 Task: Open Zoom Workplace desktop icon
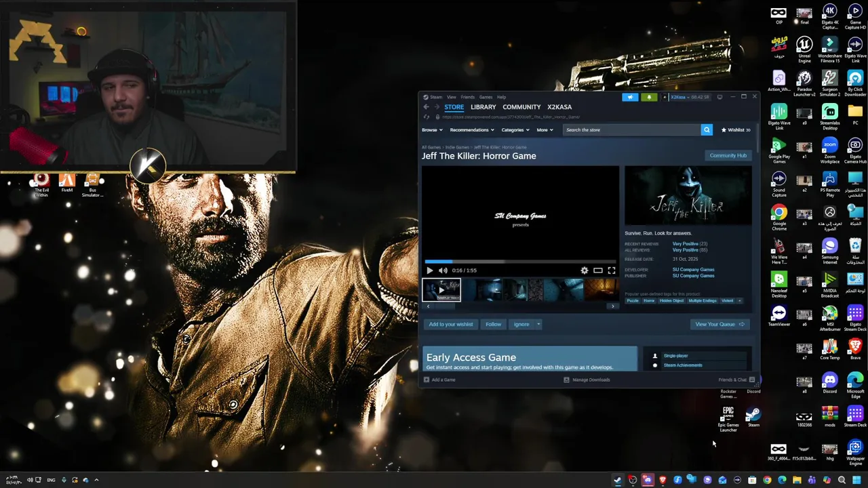[x=830, y=151]
